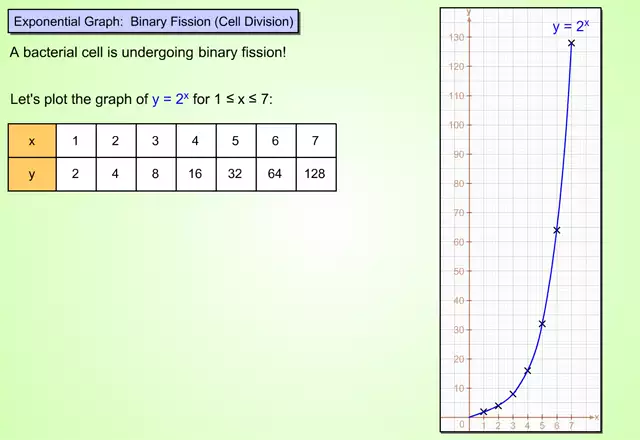Select table cell with x value 3

point(156,141)
